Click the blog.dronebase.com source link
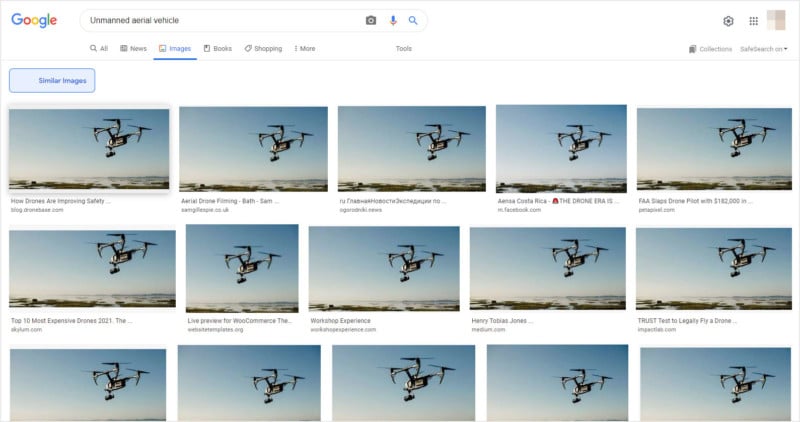The height and width of the screenshot is (422, 800). pyautogui.click(x=37, y=210)
